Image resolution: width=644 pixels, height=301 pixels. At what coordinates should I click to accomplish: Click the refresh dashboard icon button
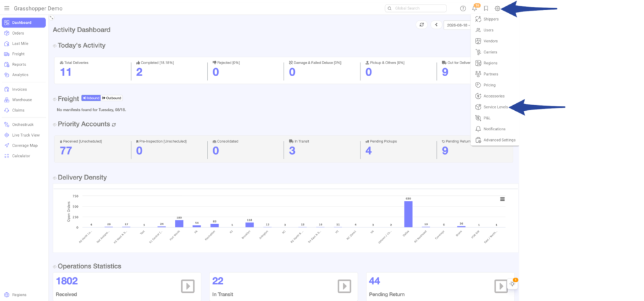click(x=421, y=25)
